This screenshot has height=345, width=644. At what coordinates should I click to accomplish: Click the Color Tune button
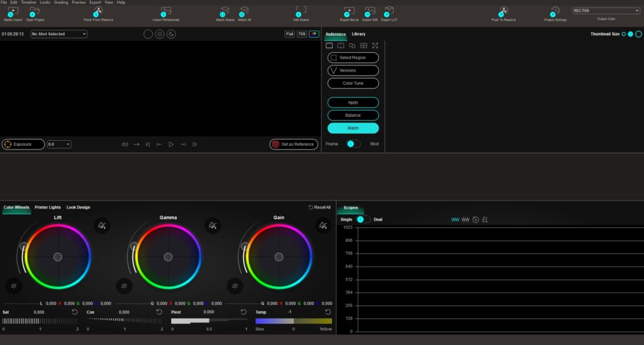click(353, 84)
